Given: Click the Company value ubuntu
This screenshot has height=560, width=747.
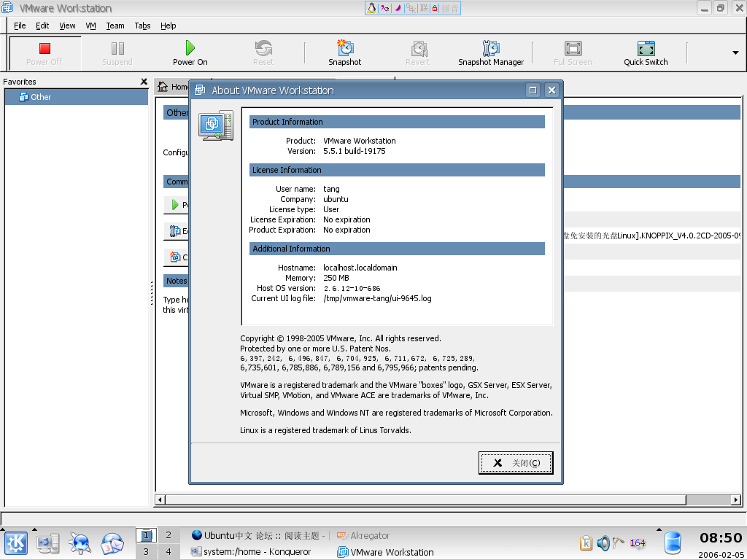Looking at the screenshot, I should pos(336,199).
